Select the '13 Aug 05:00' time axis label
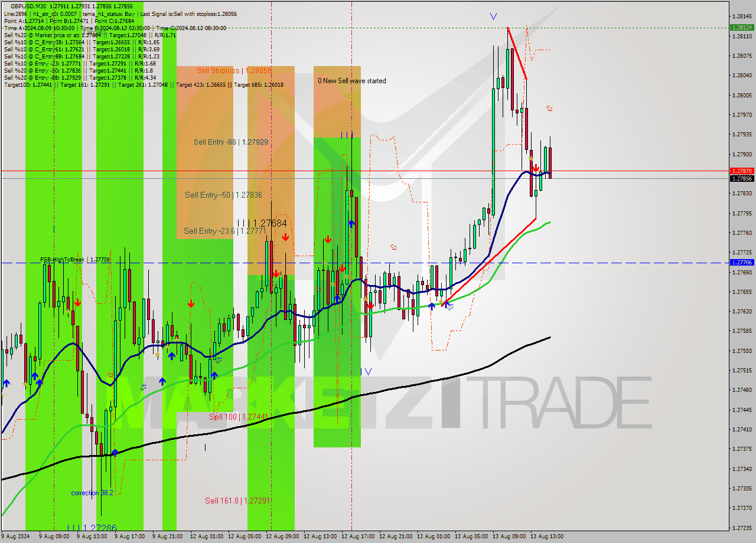 pos(471,537)
